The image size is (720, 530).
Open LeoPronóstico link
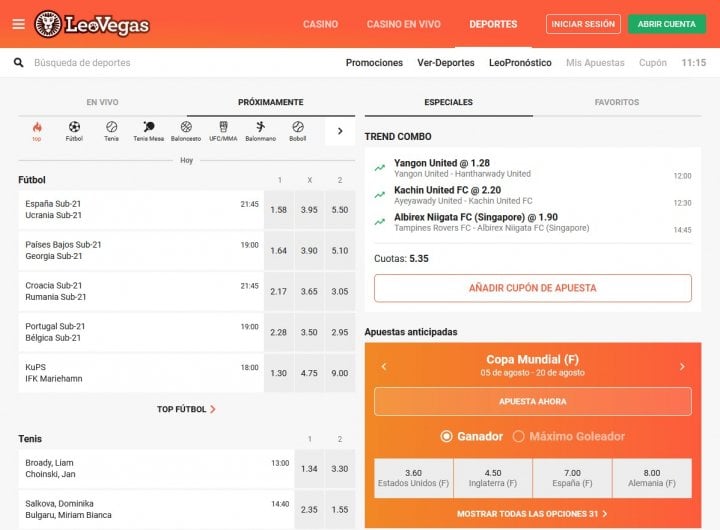pos(520,62)
